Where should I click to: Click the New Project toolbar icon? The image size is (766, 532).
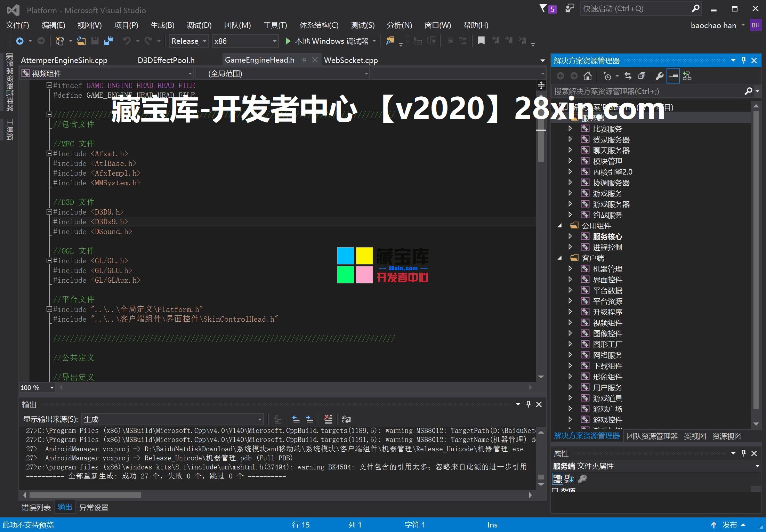(60, 41)
